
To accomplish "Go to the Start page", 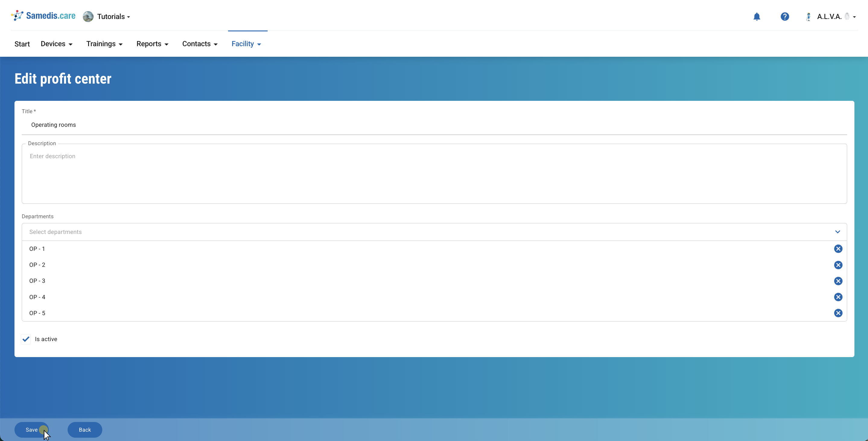I will pos(22,44).
